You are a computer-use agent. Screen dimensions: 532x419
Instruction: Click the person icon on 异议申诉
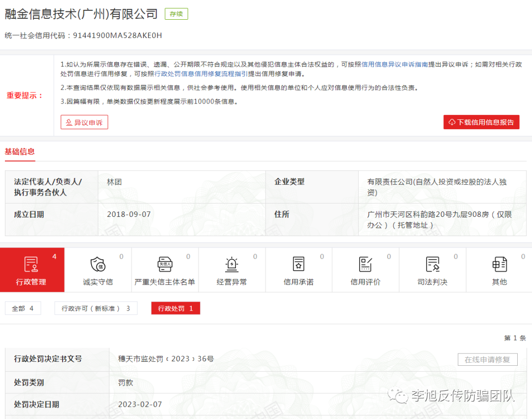click(69, 123)
